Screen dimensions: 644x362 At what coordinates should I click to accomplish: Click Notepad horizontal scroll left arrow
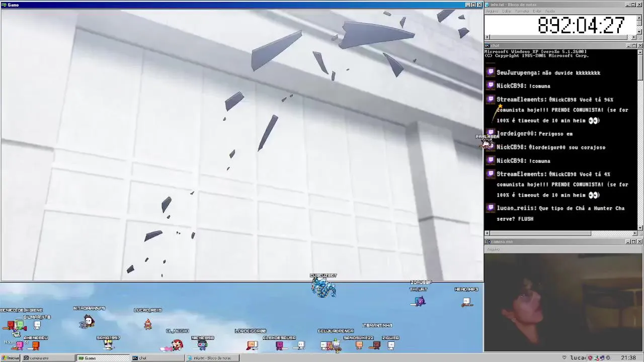point(487,37)
